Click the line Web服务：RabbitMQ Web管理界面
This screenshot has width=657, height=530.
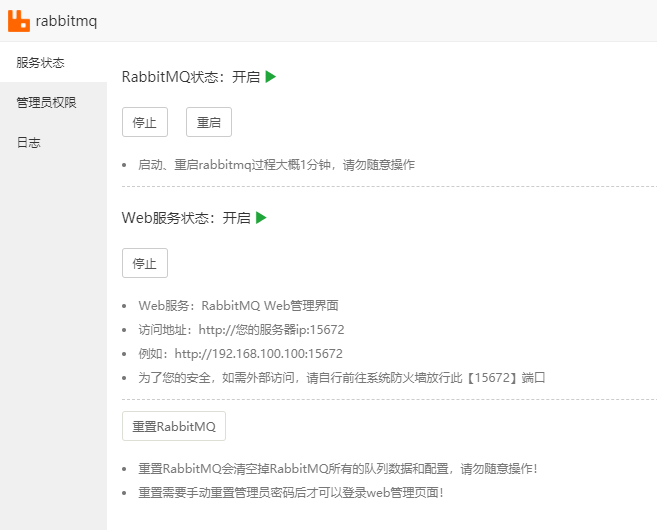click(238, 305)
